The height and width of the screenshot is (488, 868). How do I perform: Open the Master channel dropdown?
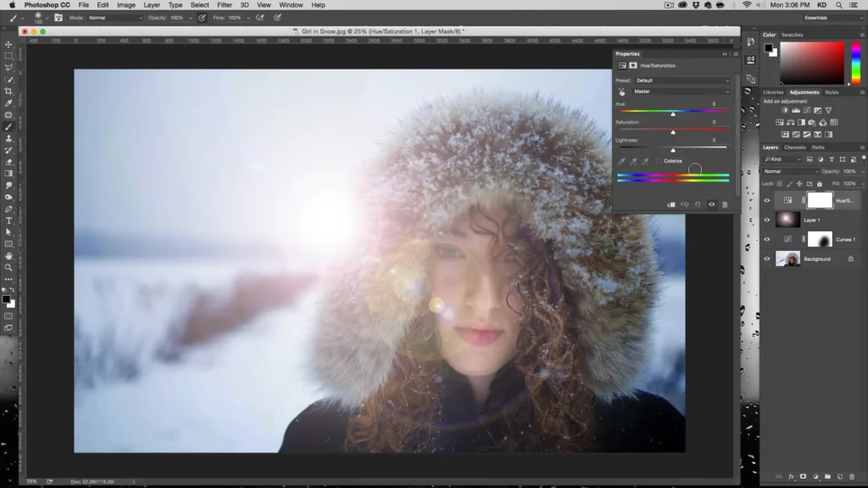[682, 91]
